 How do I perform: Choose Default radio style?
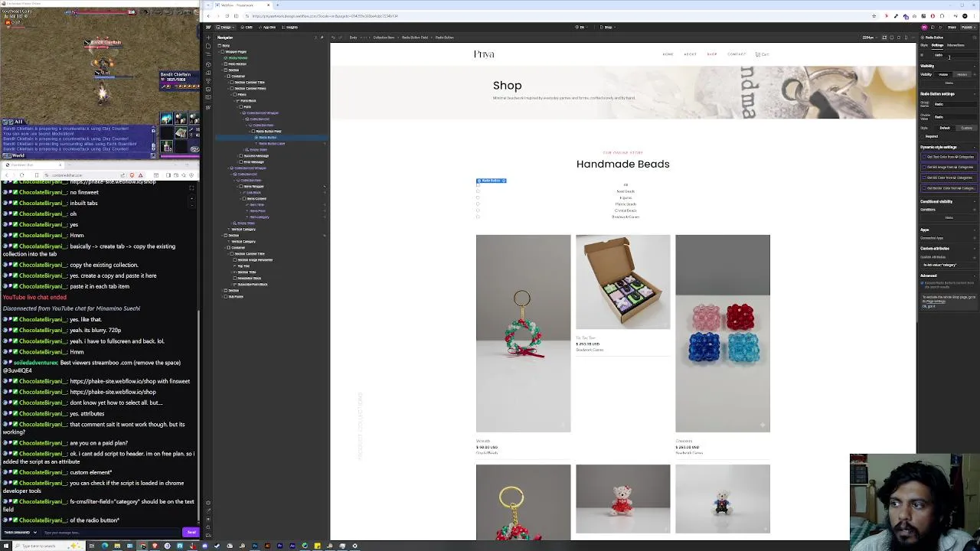(x=944, y=128)
